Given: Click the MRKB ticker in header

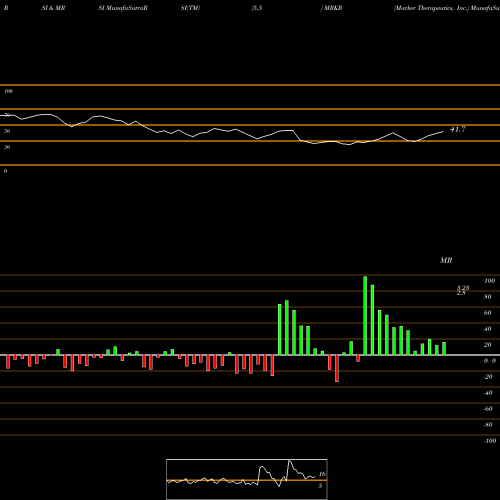Looking at the screenshot, I should [x=333, y=8].
